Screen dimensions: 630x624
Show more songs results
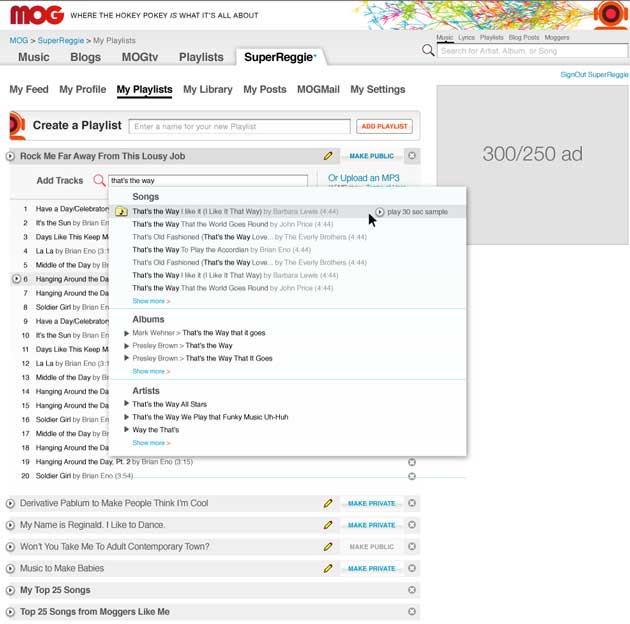(x=151, y=301)
